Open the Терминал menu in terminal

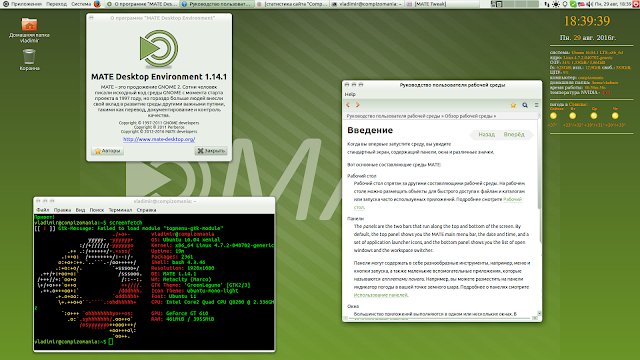pyautogui.click(x=120, y=210)
